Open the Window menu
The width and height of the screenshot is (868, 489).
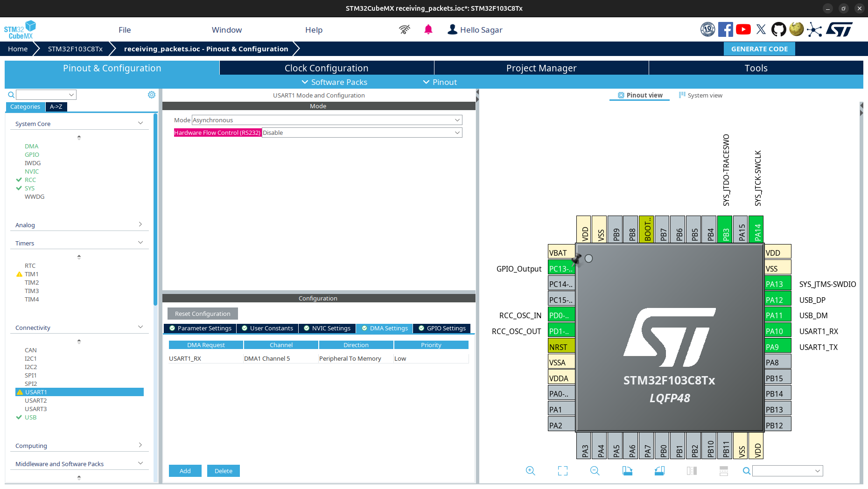(x=227, y=30)
